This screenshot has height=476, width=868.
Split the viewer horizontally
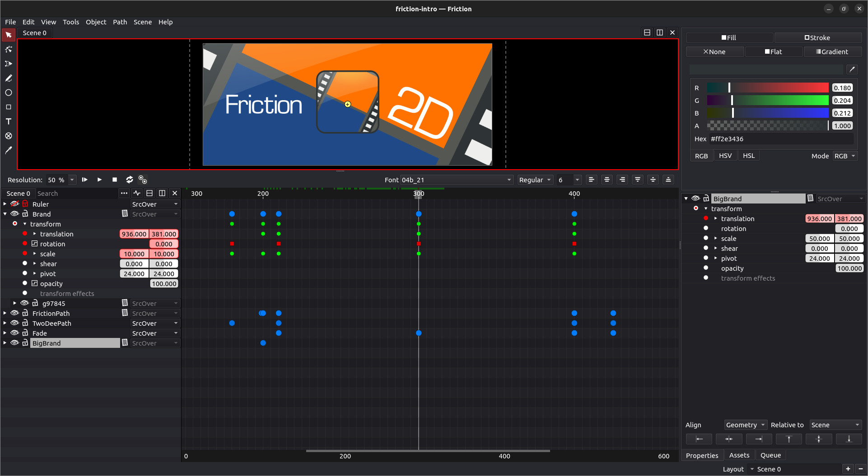pyautogui.click(x=647, y=32)
